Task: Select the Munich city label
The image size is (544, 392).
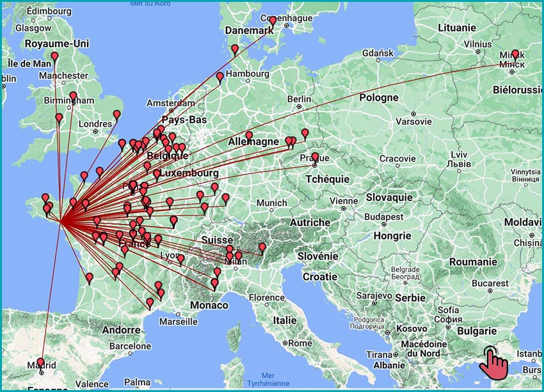Action: click(271, 203)
